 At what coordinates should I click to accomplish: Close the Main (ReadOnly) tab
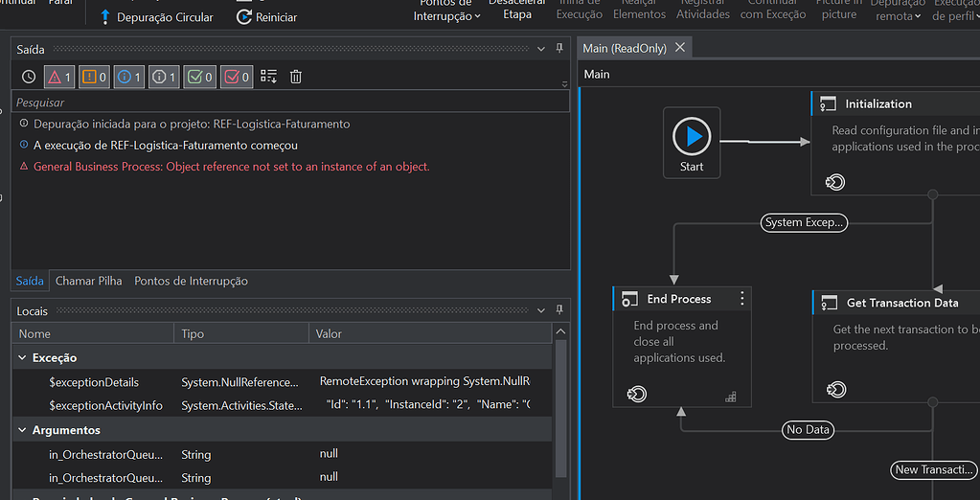pyautogui.click(x=680, y=48)
